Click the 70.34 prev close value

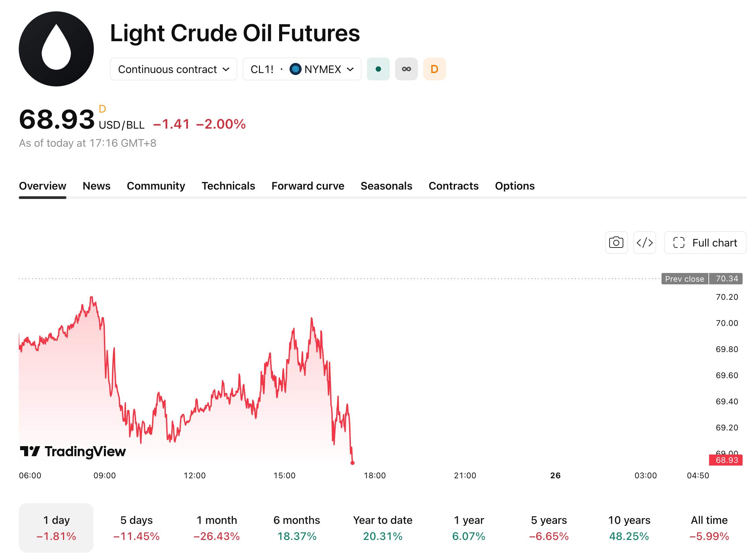coord(727,279)
